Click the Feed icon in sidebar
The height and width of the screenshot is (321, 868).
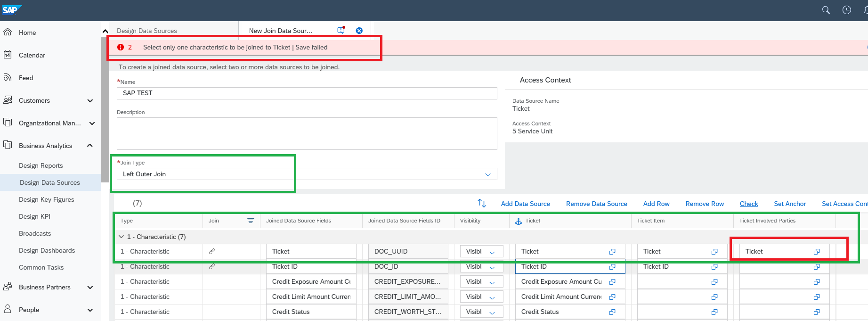(x=8, y=77)
